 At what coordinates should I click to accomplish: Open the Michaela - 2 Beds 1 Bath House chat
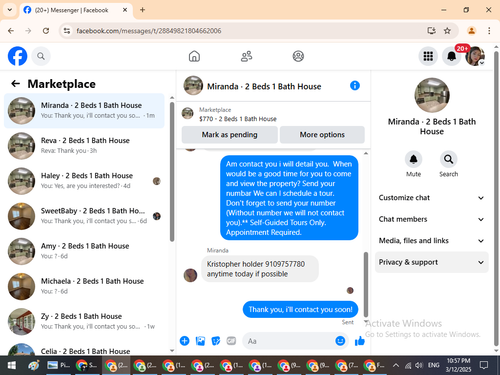tap(84, 286)
